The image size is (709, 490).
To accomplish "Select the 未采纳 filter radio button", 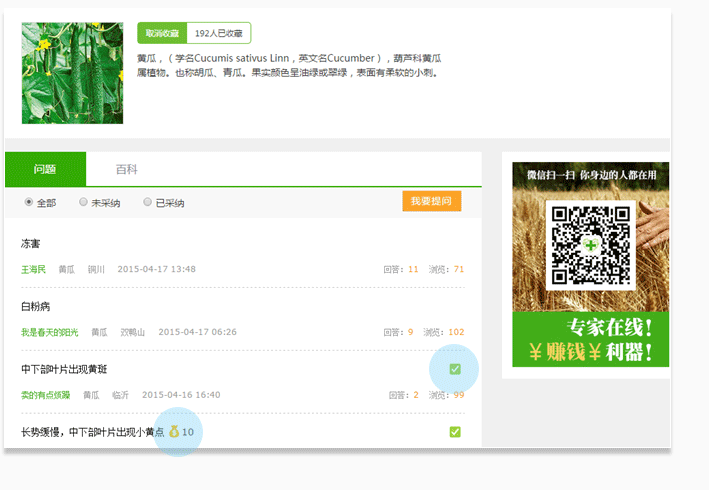I will point(84,202).
